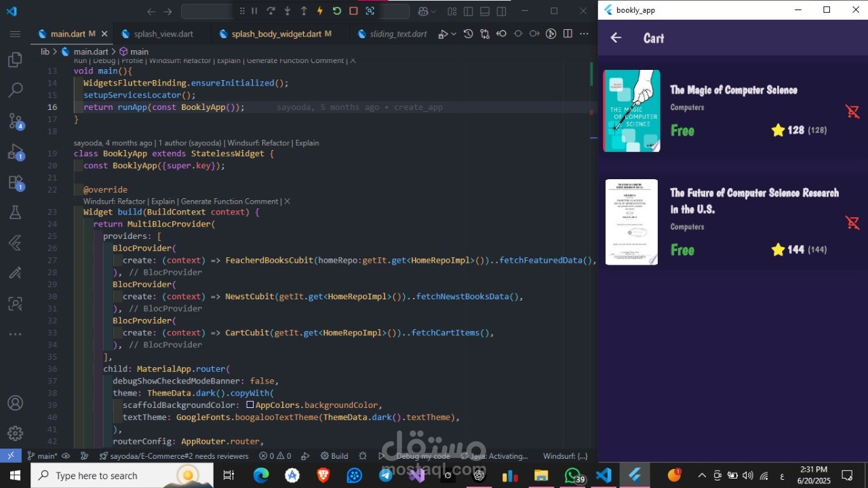This screenshot has width=868, height=488.
Task: Open the Explorer view in activity bar
Action: tap(15, 60)
